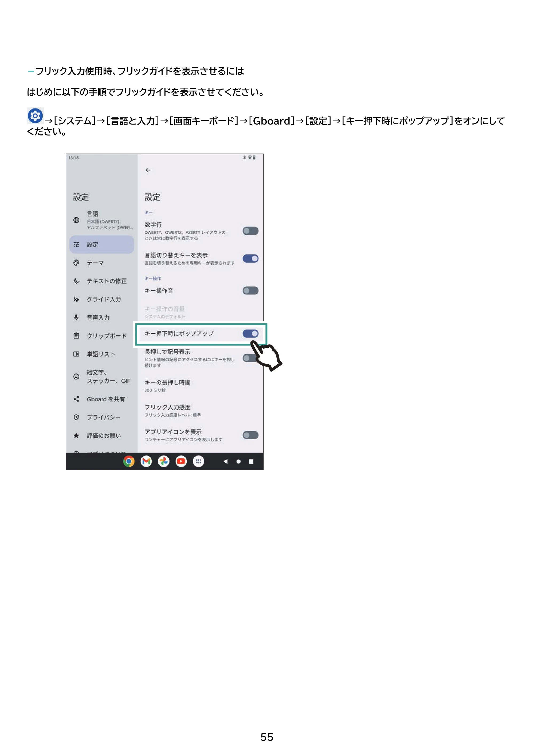Select クリップボード in the sidebar
534x756 pixels.
tap(107, 336)
